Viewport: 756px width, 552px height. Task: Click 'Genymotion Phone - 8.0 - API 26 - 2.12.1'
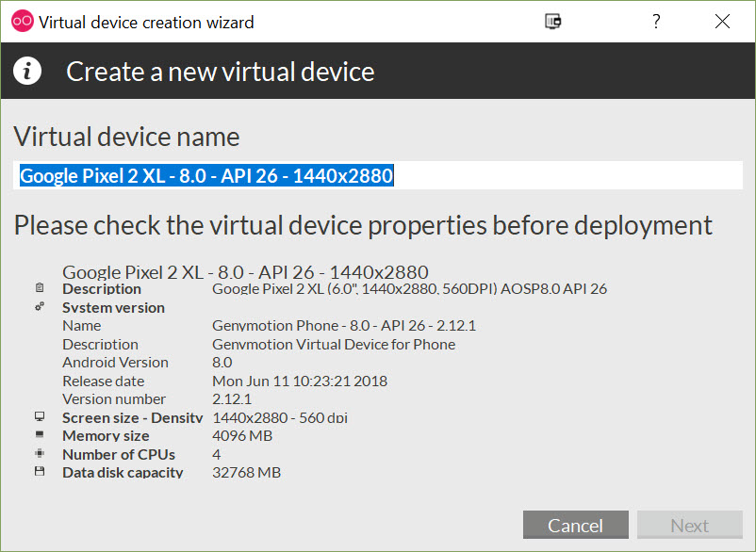[x=344, y=326]
